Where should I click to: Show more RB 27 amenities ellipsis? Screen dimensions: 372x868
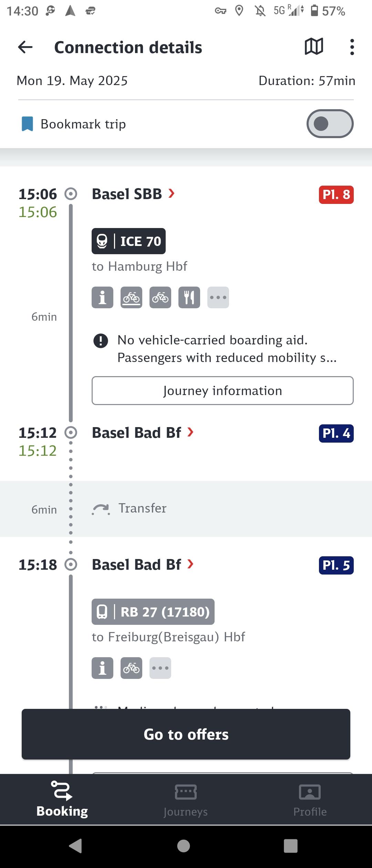pyautogui.click(x=160, y=668)
